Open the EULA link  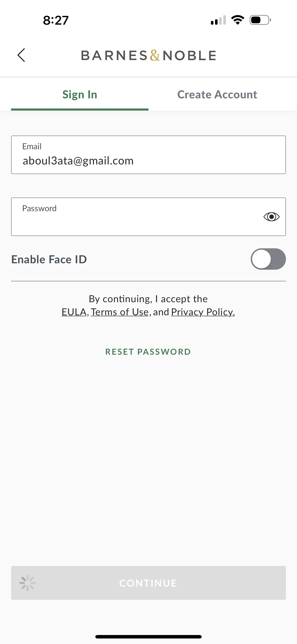pos(74,312)
